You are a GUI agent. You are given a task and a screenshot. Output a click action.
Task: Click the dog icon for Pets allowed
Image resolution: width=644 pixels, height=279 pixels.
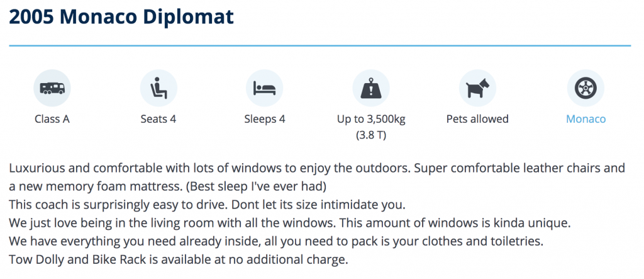478,88
